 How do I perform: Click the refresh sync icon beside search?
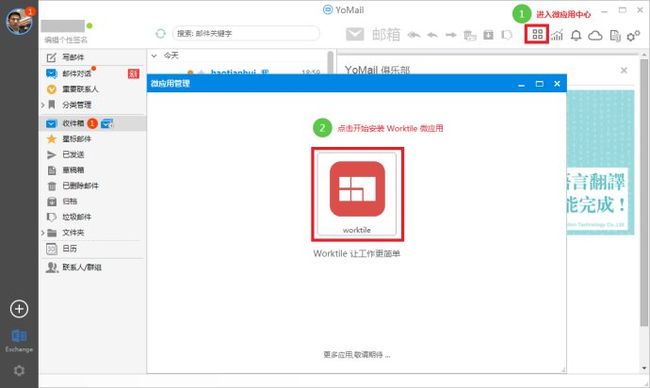coord(160,34)
